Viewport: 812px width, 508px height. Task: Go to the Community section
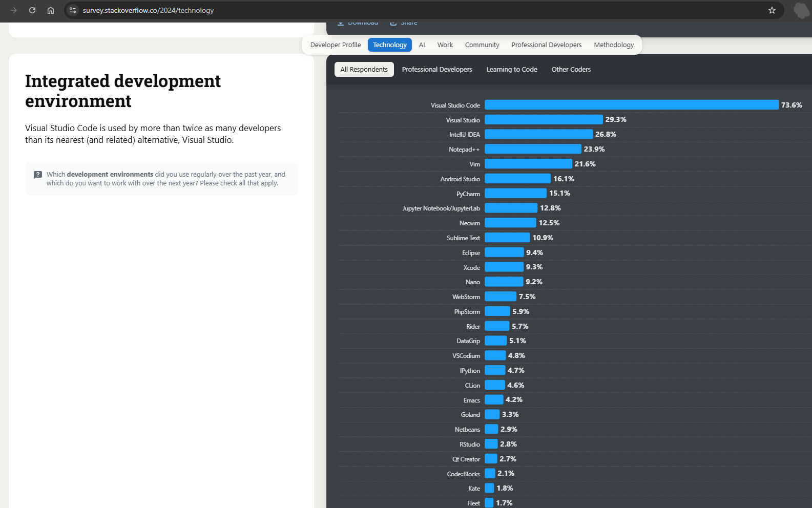point(482,45)
